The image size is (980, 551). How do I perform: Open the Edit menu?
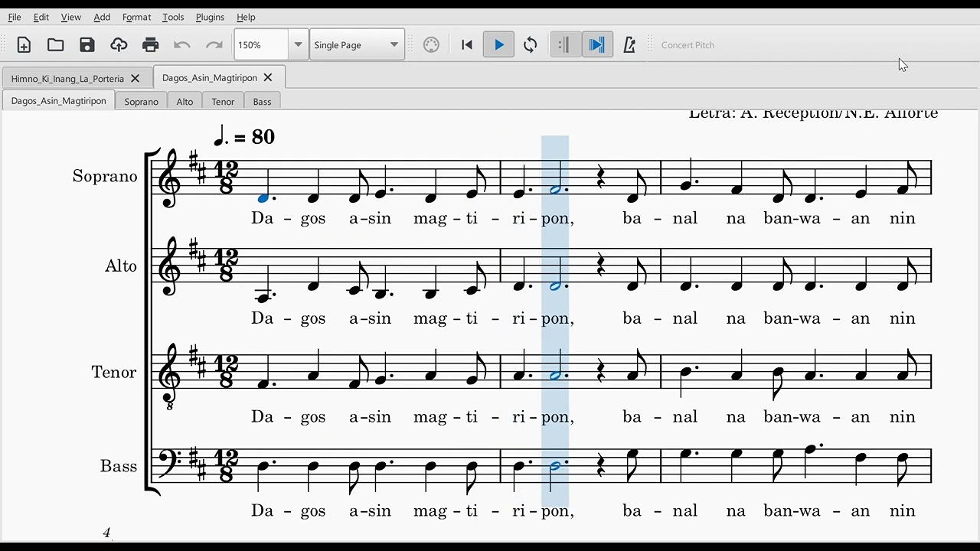point(41,17)
